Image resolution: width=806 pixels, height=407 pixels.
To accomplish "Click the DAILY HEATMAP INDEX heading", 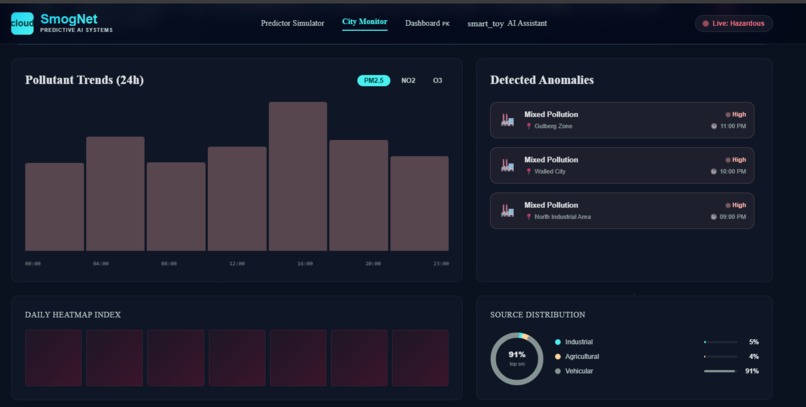I will 72,315.
